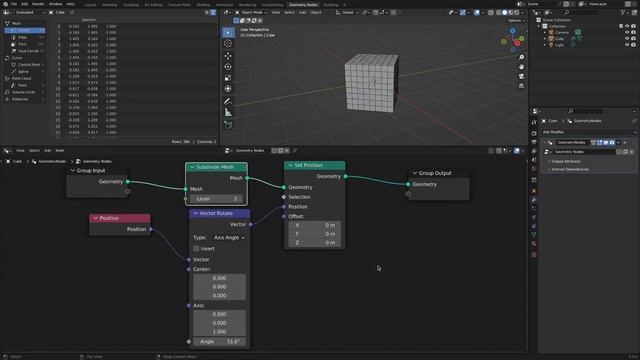Click the Camera object icon in outliner

pos(551,32)
